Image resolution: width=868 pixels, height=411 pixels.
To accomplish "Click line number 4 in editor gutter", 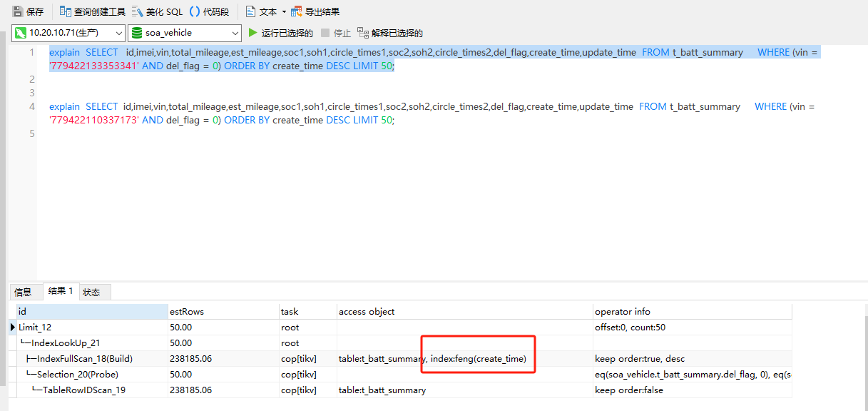I will click(31, 106).
